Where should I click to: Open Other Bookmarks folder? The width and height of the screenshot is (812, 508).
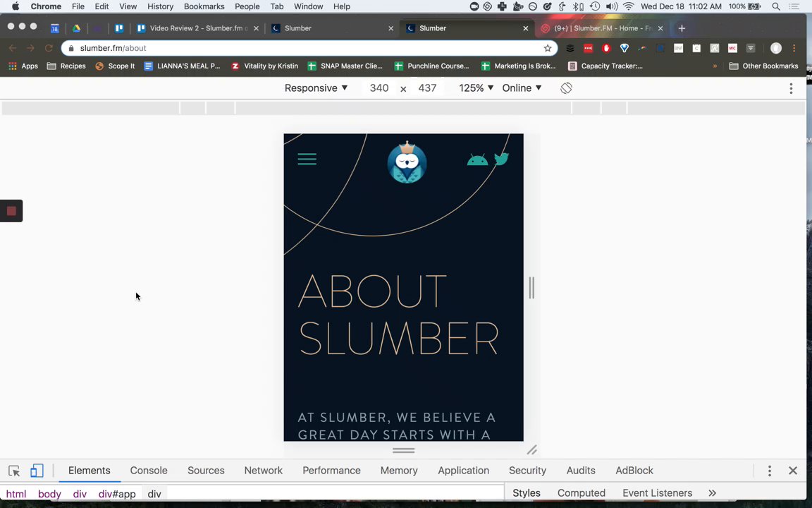763,66
